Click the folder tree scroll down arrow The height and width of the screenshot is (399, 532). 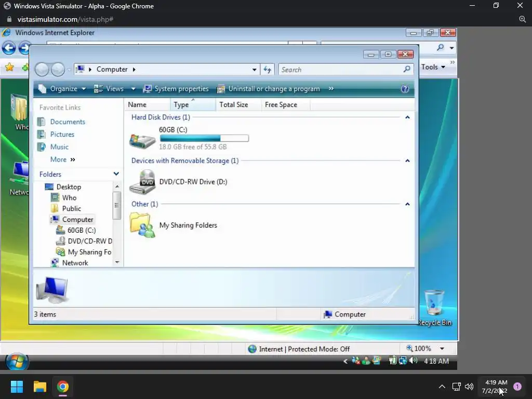click(117, 262)
